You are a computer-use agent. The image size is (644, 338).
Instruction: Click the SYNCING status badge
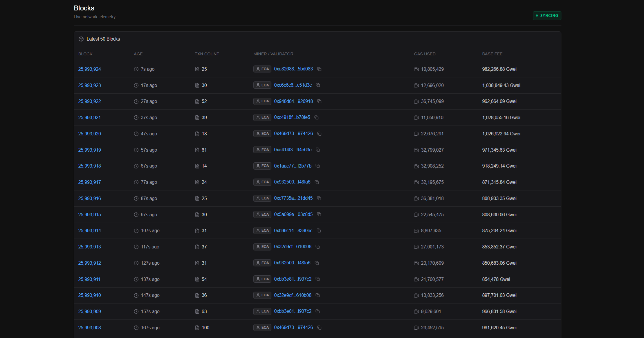(547, 16)
